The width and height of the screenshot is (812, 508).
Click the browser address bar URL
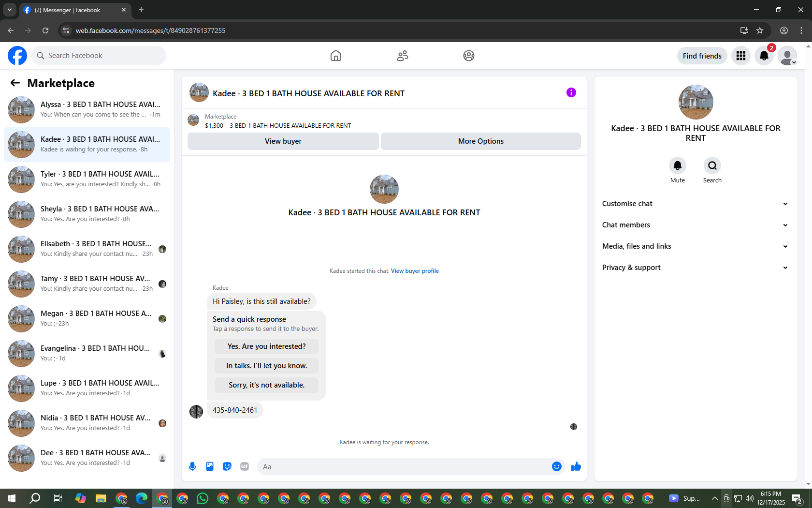pos(150,30)
